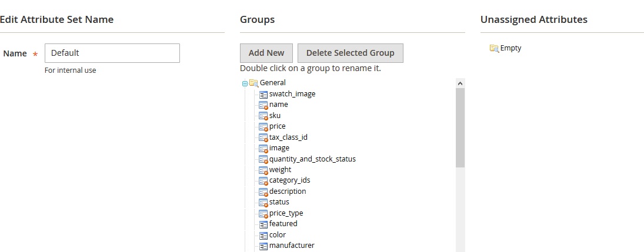Click the price attribute icon
Viewport: 644px width, 252px height.
[263, 126]
